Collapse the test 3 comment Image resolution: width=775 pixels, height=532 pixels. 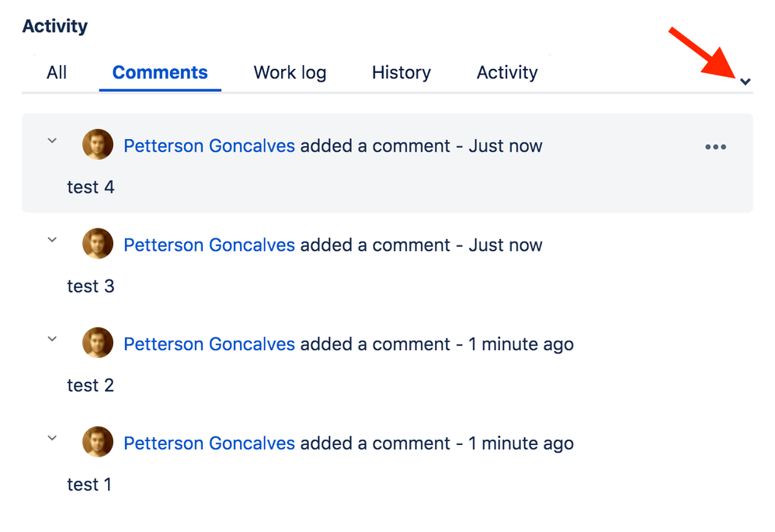point(51,240)
